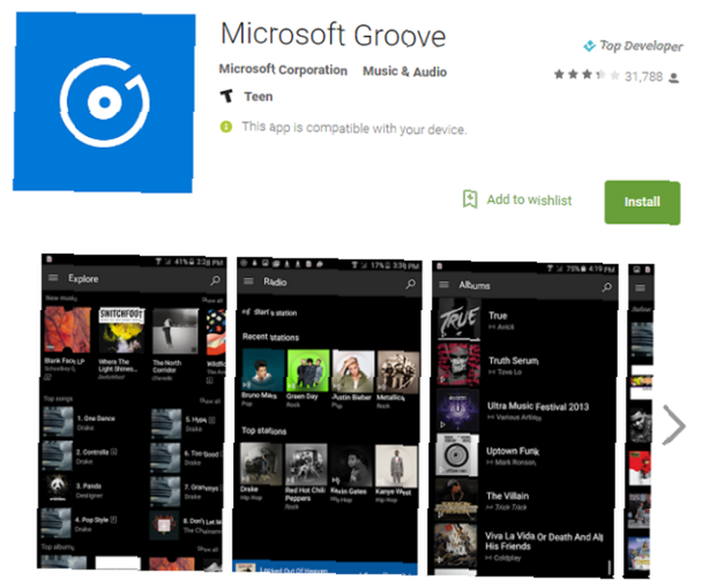Click the '4. Pop Style' song entry
The image size is (702, 588).
coord(79,523)
